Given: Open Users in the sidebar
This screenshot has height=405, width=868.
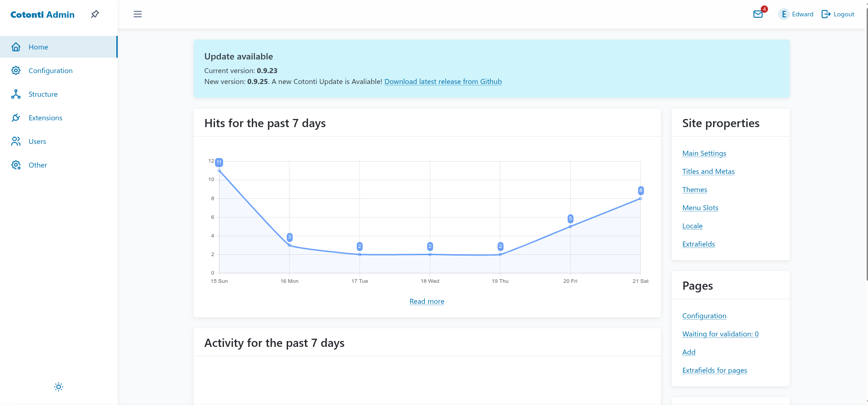Looking at the screenshot, I should [x=37, y=141].
